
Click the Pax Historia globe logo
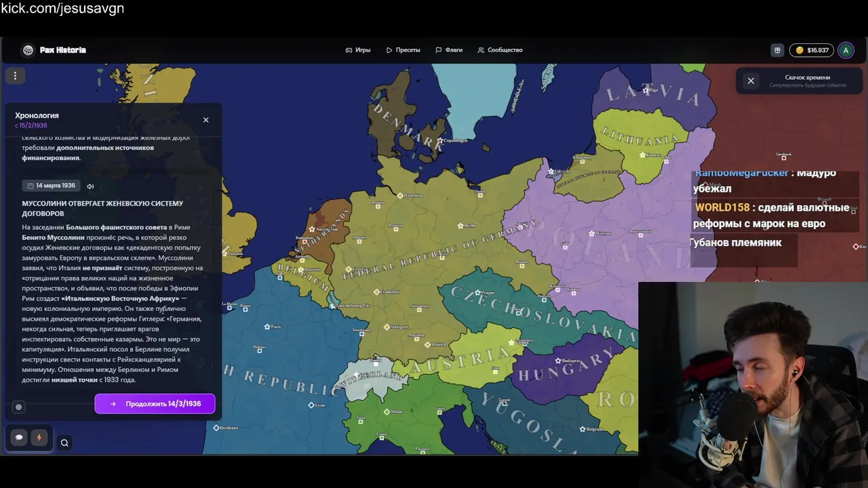(x=28, y=50)
